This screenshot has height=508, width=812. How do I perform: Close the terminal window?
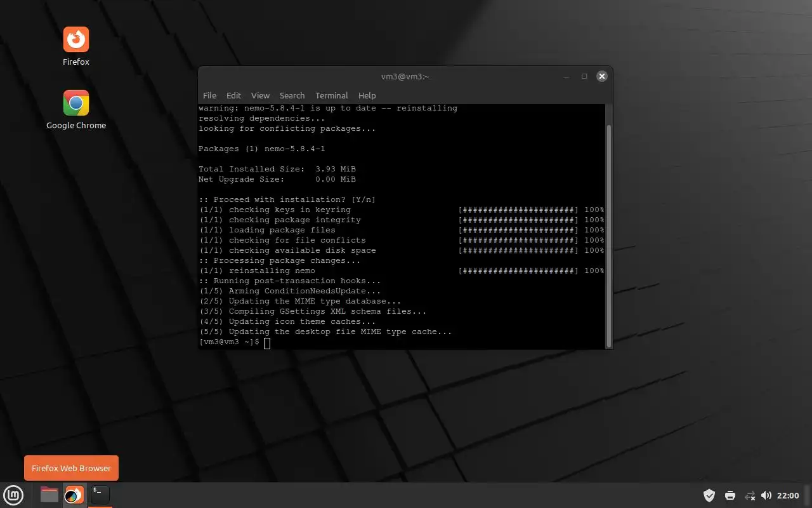pos(602,76)
